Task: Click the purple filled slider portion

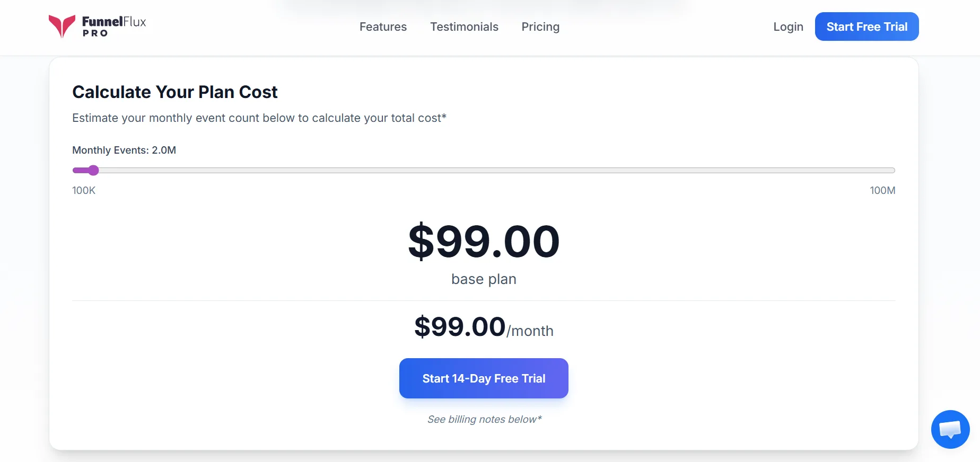Action: [81, 170]
